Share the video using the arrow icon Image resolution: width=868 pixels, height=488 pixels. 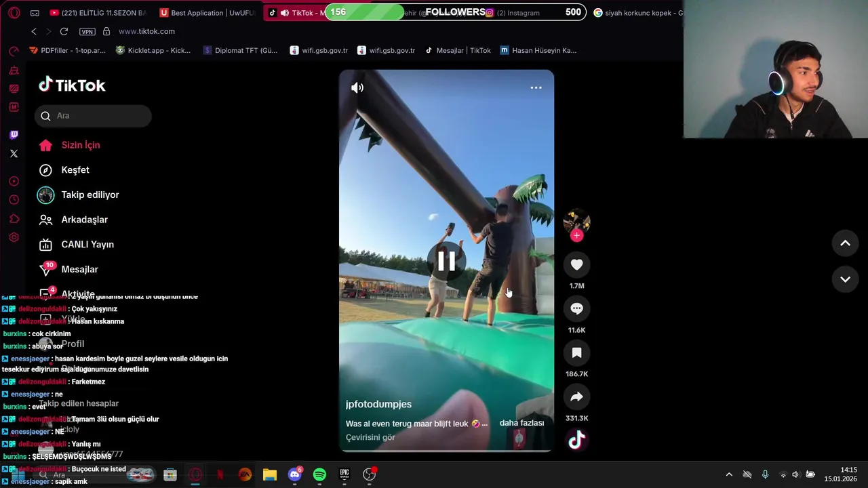pyautogui.click(x=576, y=397)
